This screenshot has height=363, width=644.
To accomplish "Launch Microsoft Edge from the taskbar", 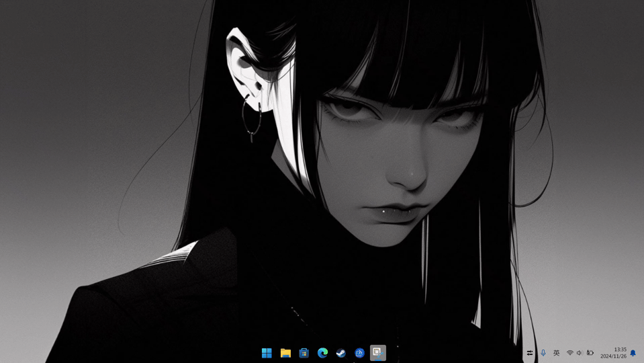I will (x=322, y=353).
